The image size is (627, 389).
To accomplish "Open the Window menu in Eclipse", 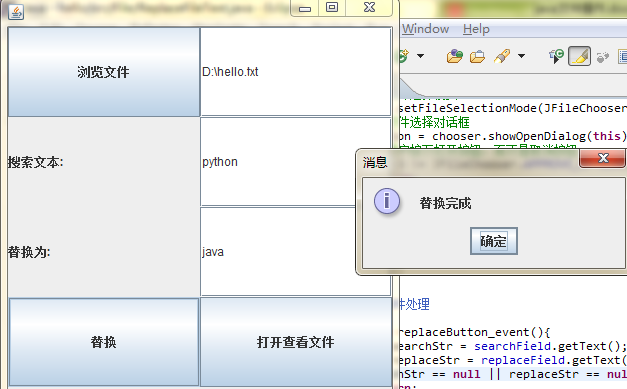I will click(x=425, y=29).
